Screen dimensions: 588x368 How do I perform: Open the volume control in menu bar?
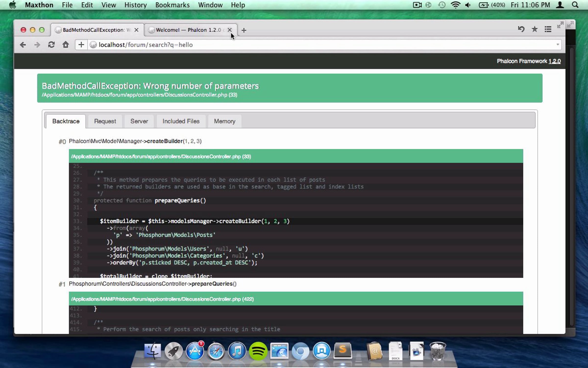click(468, 5)
